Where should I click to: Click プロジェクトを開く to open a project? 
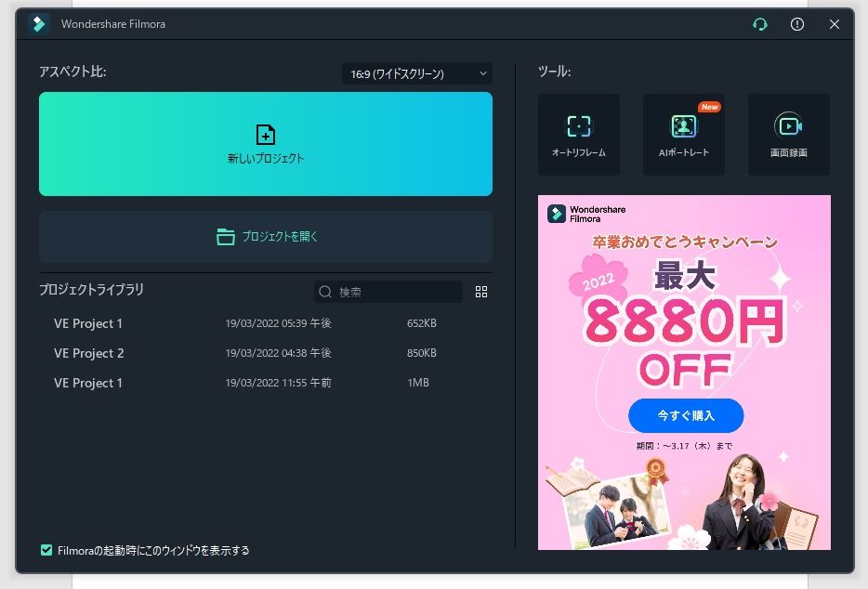[x=266, y=237]
